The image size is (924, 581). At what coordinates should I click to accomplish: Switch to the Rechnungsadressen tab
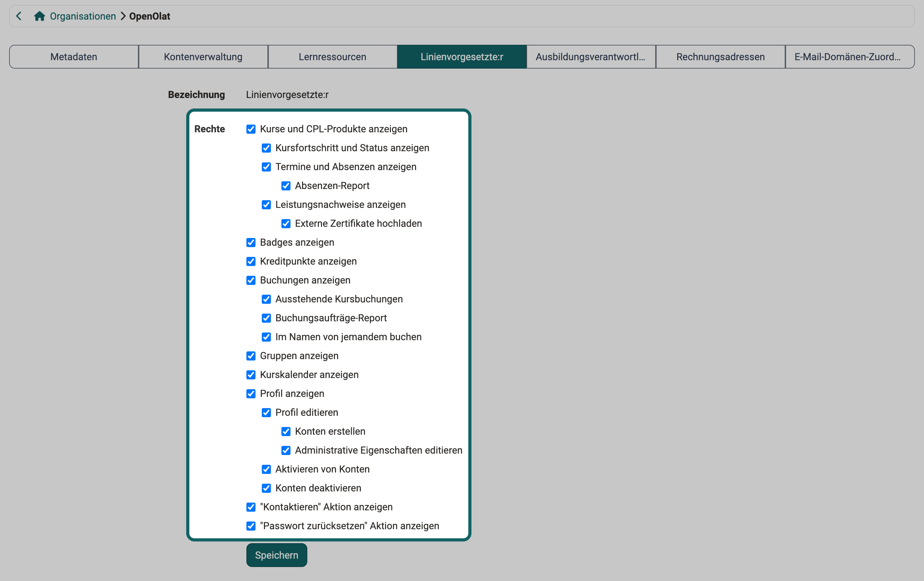tap(720, 57)
